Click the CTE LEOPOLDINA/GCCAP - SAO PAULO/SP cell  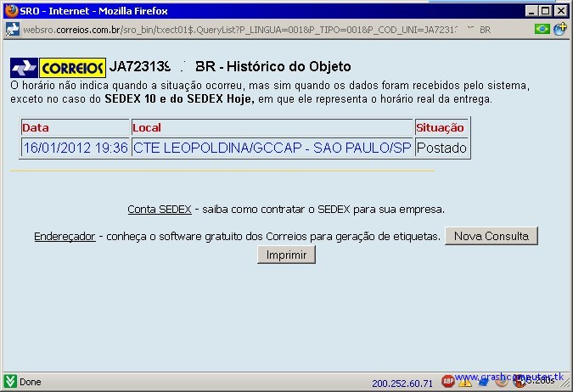click(x=272, y=148)
